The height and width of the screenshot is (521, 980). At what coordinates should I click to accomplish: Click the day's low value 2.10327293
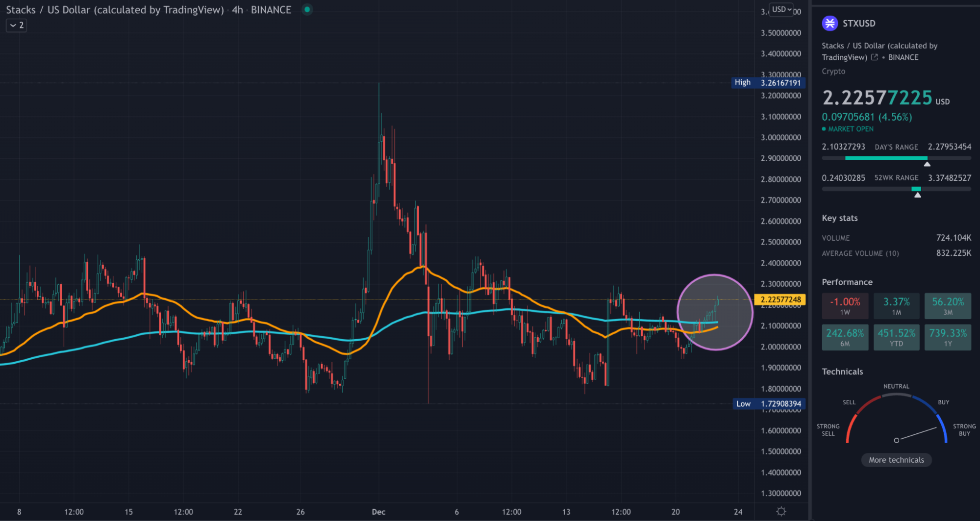843,147
